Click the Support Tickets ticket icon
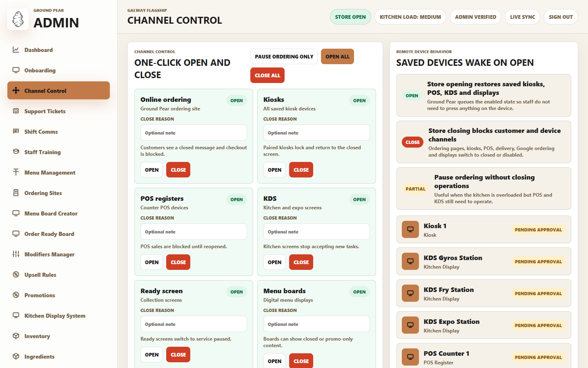The width and height of the screenshot is (588, 368). point(16,111)
